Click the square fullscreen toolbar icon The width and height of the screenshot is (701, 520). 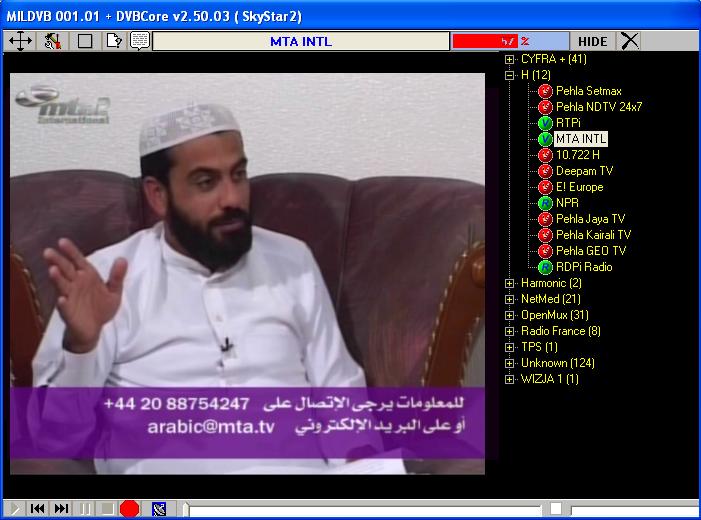[85, 41]
